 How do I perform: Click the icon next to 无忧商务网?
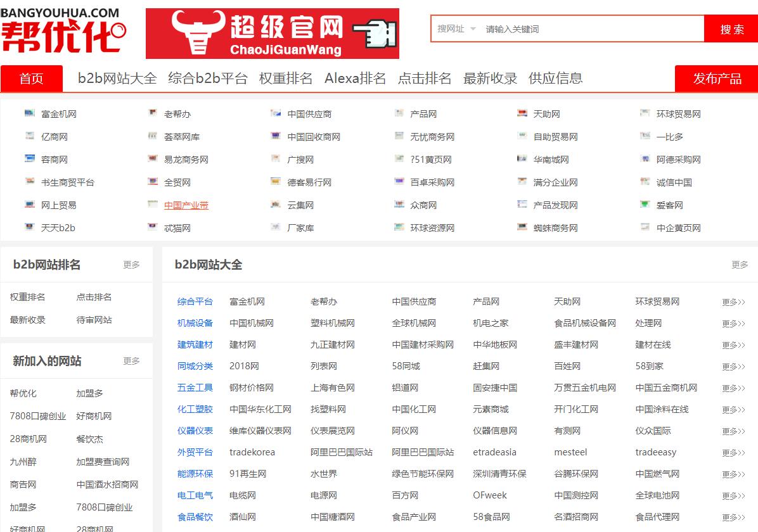pyautogui.click(x=399, y=136)
